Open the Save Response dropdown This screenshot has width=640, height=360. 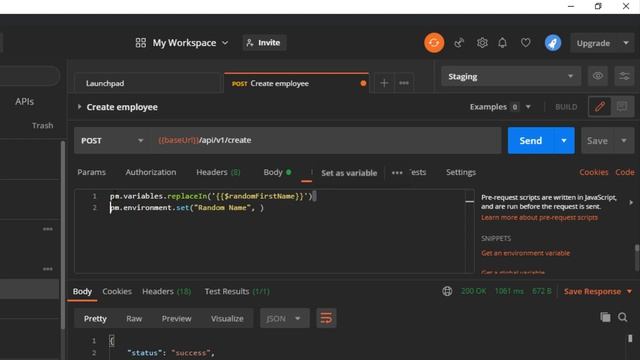point(598,291)
